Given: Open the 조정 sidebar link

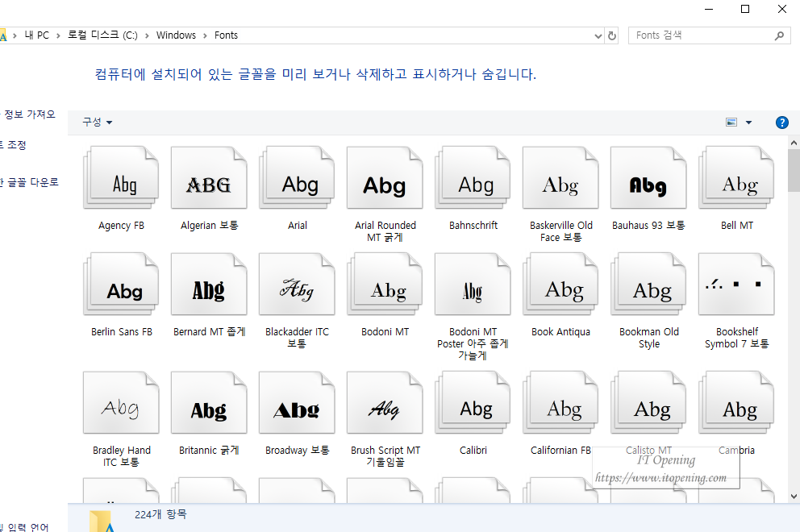Looking at the screenshot, I should [15, 145].
